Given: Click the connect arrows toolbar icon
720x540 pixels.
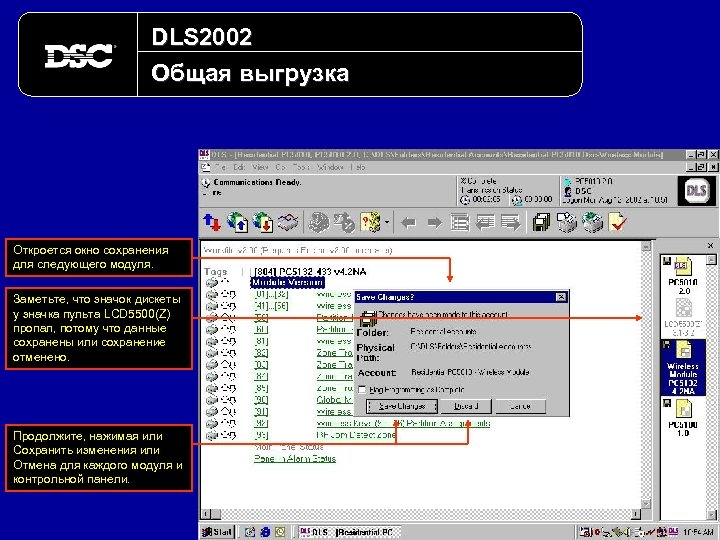Looking at the screenshot, I should pyautogui.click(x=212, y=222).
